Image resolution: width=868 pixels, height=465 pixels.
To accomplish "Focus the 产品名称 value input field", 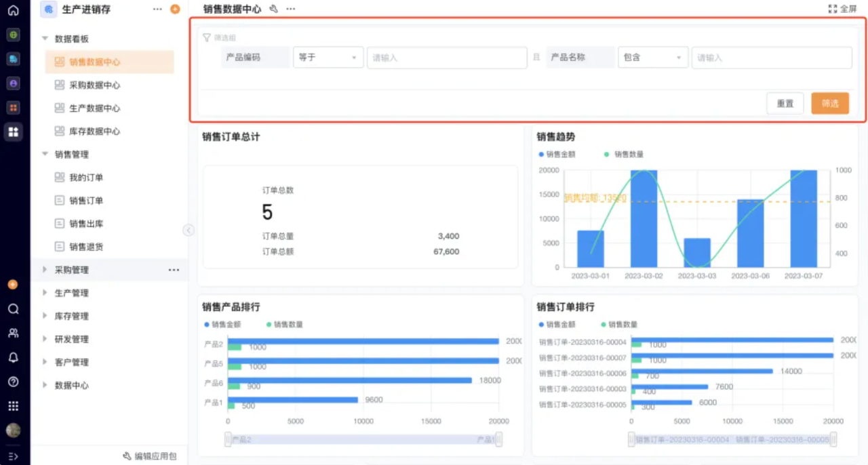I will [x=772, y=58].
